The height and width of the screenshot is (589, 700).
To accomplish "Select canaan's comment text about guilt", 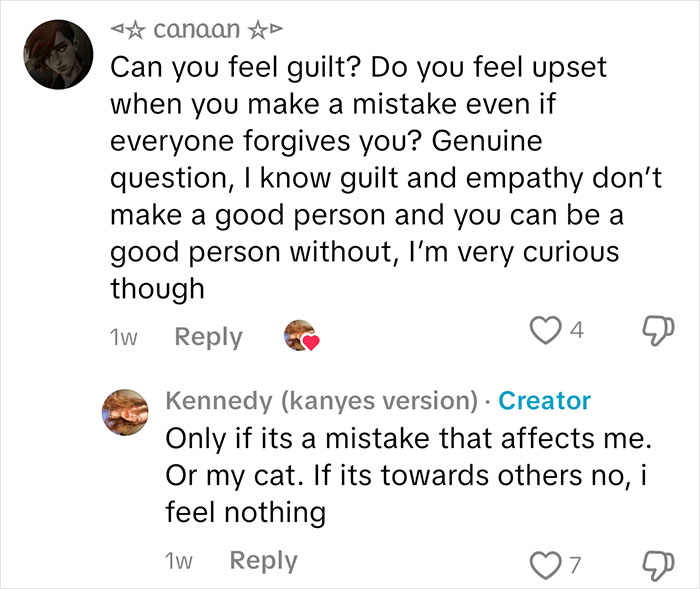I will tap(386, 178).
